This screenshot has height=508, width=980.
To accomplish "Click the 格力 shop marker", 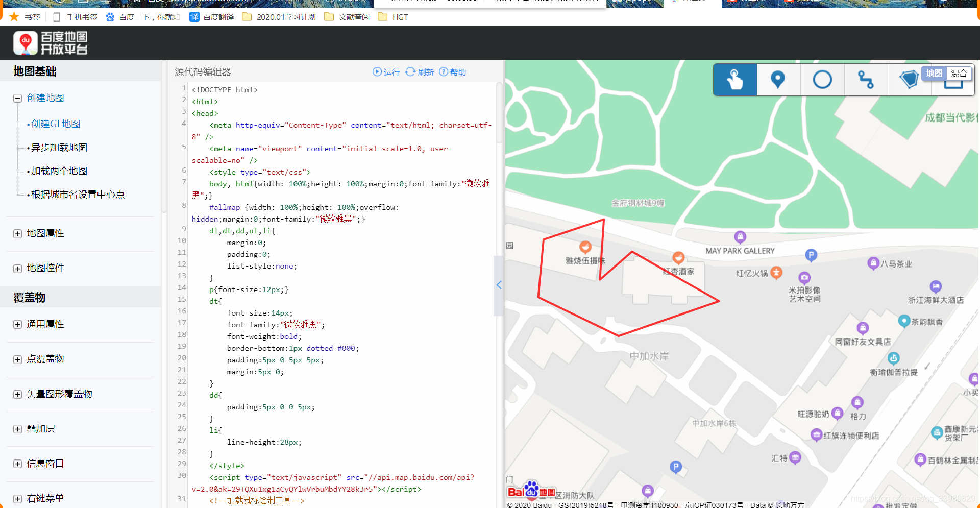I will coord(857,402).
